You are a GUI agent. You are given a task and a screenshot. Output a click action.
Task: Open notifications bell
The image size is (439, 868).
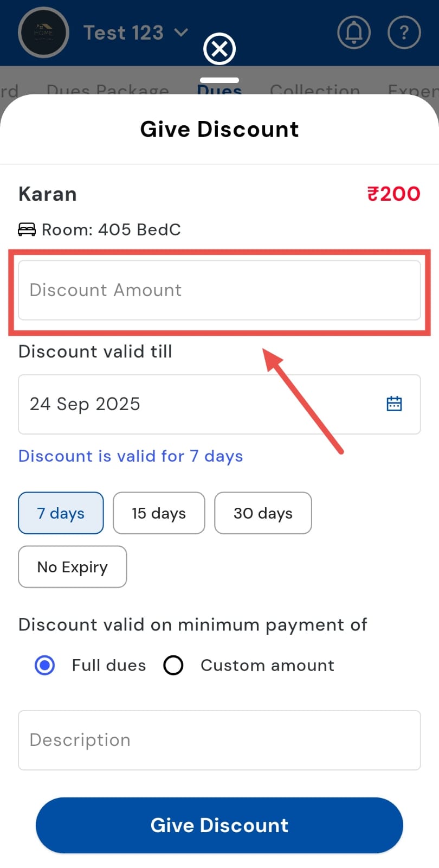point(354,33)
